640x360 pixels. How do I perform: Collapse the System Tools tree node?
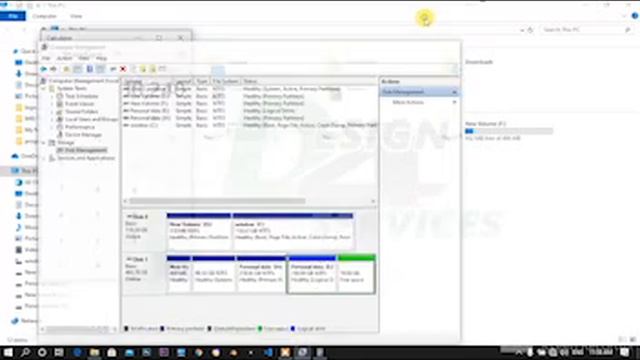44,88
